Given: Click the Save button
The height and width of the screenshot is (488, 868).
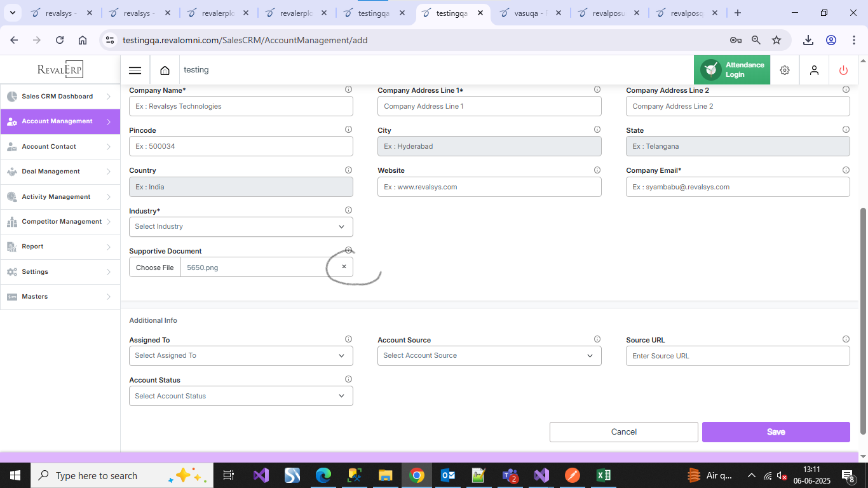Looking at the screenshot, I should (775, 432).
